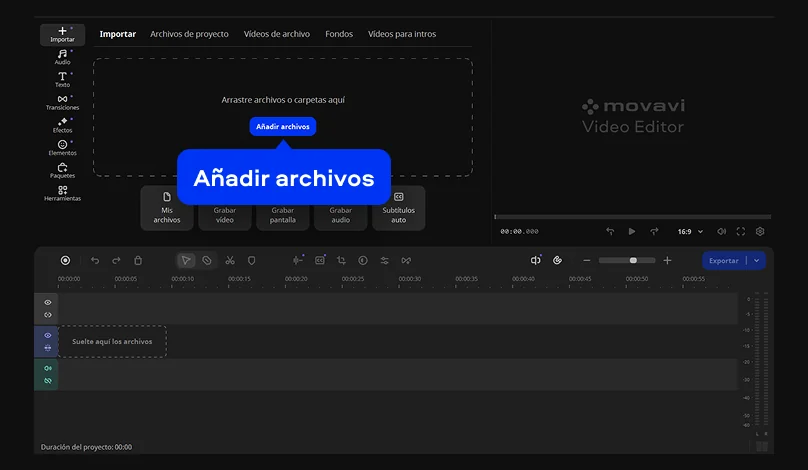808x470 pixels.
Task: Click the crop tool in timeline toolbar
Action: click(x=341, y=260)
